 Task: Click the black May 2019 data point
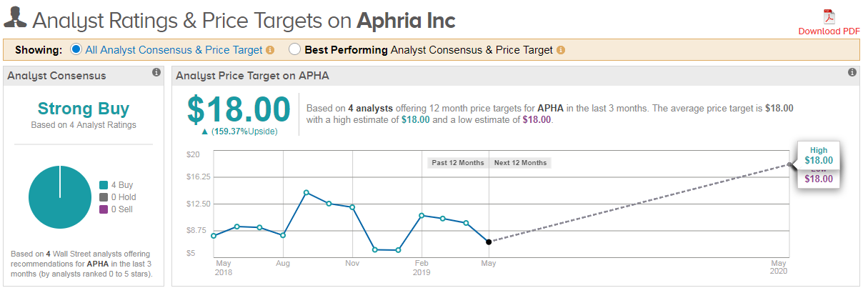tap(489, 242)
